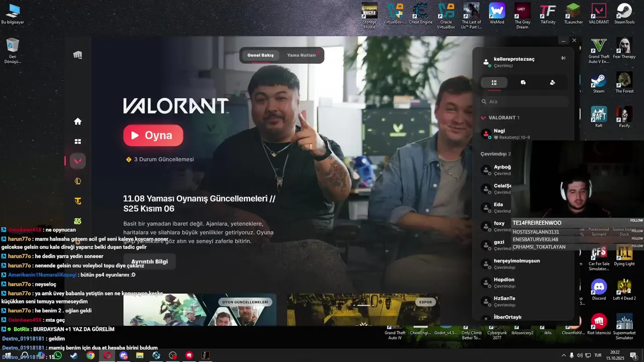644x362 pixels.
Task: Collapse the VALORANT 1 friends group
Action: coord(501,118)
